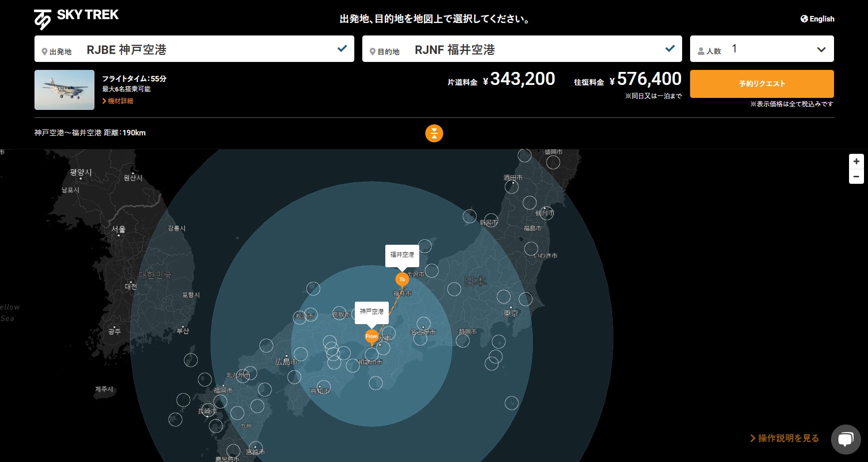Zoom in the map with plus button
The width and height of the screenshot is (868, 462).
[x=856, y=161]
